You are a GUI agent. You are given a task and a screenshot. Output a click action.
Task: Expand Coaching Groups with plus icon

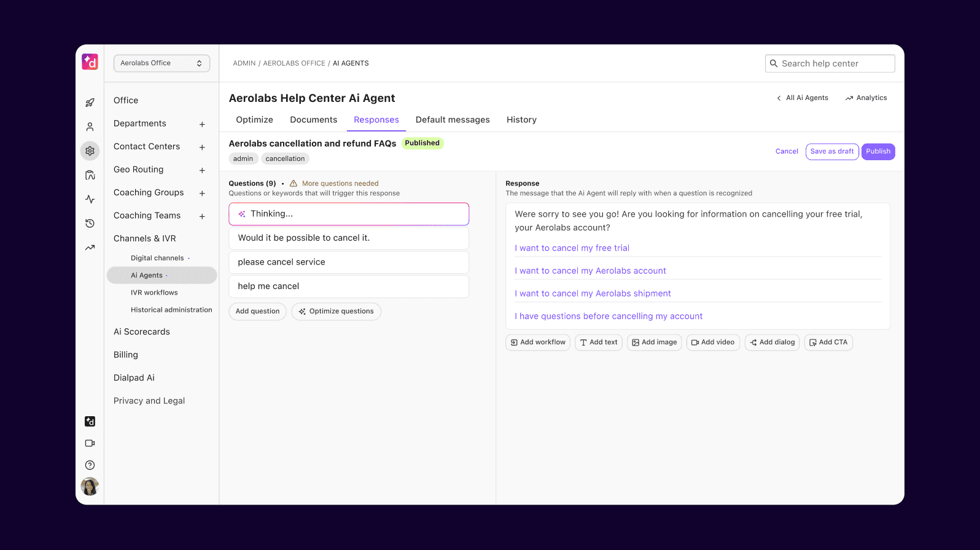(202, 193)
